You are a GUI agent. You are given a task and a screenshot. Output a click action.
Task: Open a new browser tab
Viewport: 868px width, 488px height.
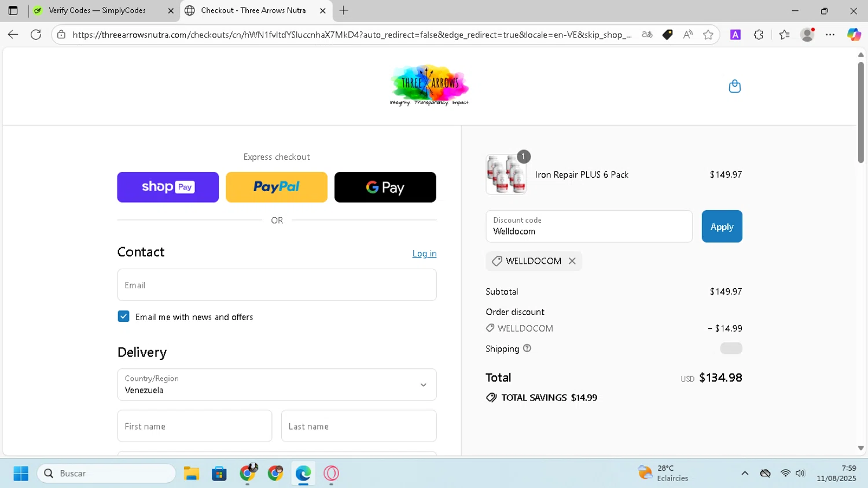(344, 10)
